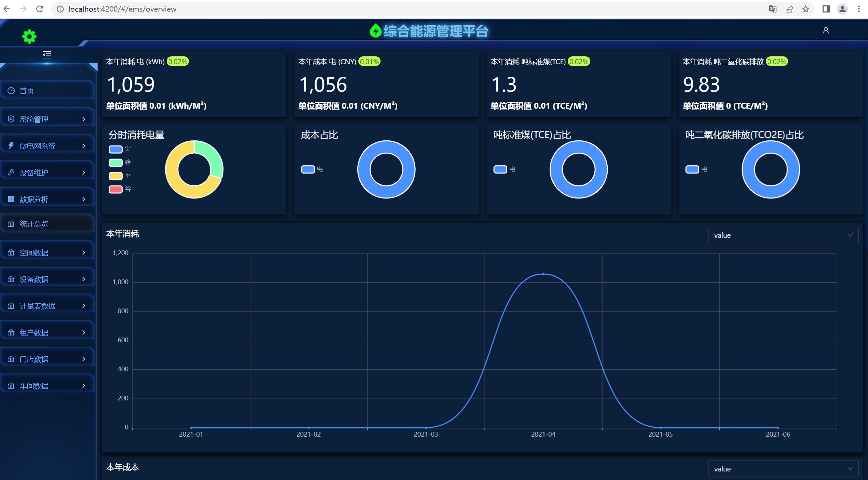The width and height of the screenshot is (868, 480).
Task: Click the grid icon beside 数据分析
Action: [x=11, y=199]
